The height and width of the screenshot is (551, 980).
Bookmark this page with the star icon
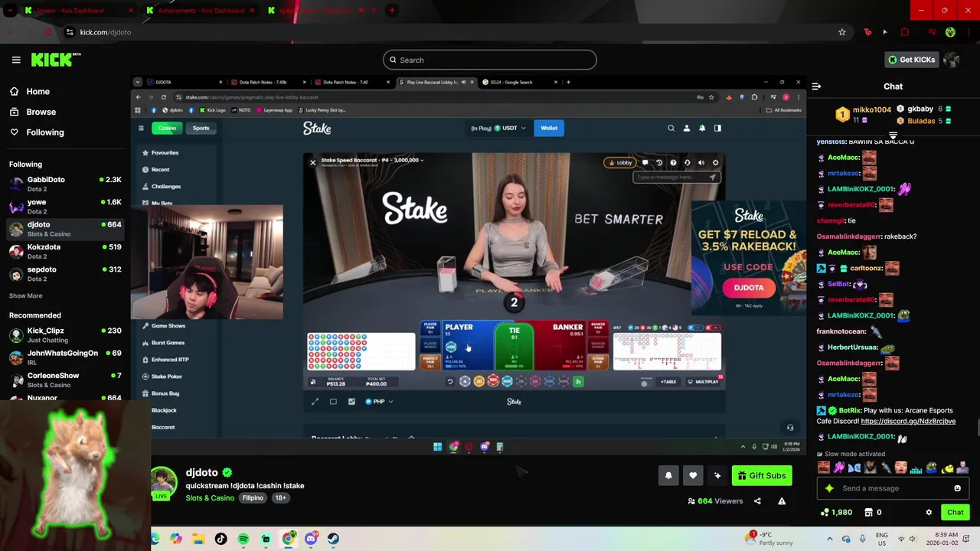point(842,32)
